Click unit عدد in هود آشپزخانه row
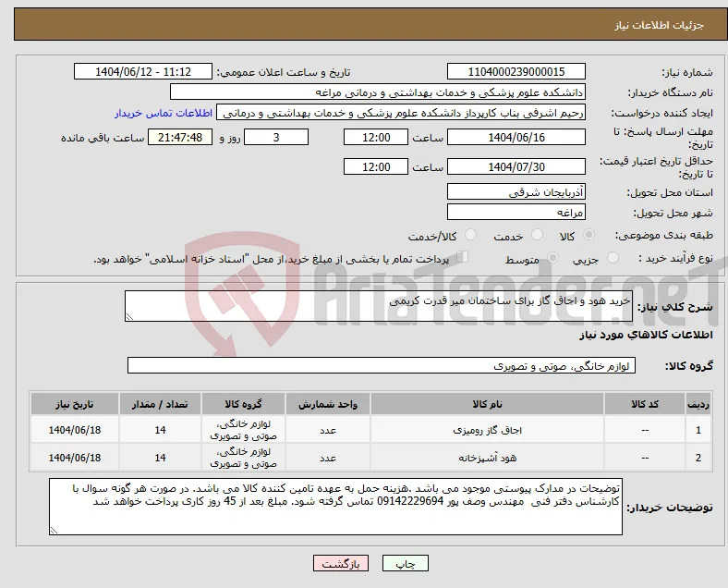The image size is (728, 588). (328, 458)
